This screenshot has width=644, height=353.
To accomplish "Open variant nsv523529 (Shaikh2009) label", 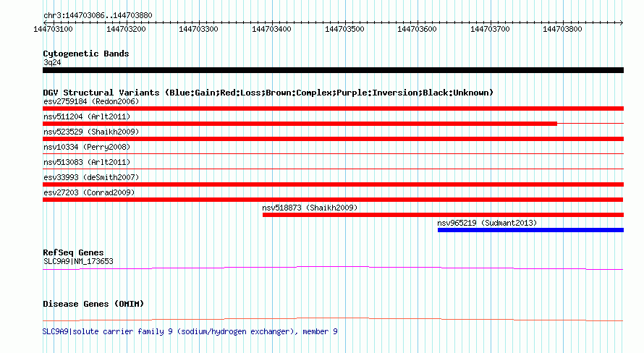I will (91, 132).
